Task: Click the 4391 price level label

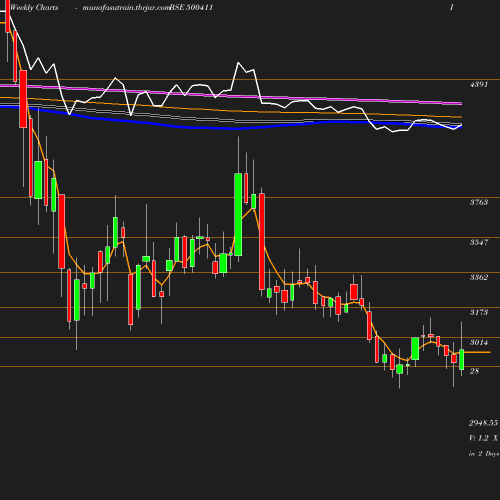Action: tap(479, 84)
